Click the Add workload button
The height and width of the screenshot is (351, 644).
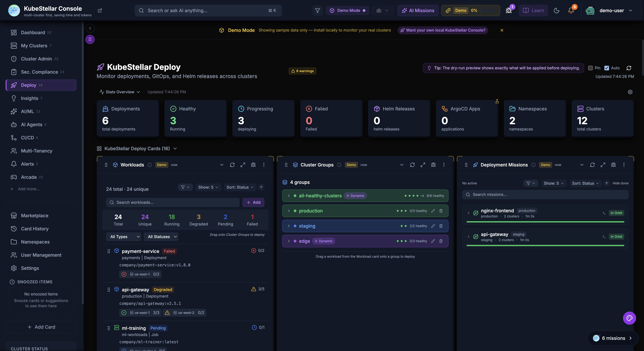(253, 202)
